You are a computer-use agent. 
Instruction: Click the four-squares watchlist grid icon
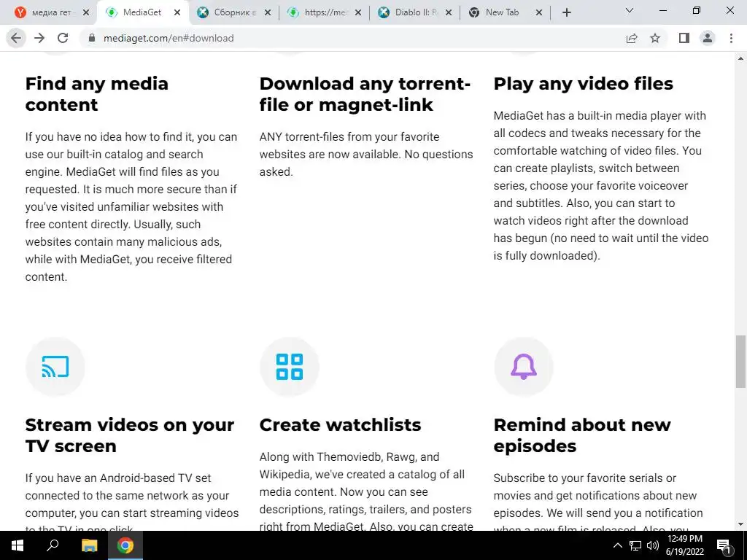pos(290,367)
